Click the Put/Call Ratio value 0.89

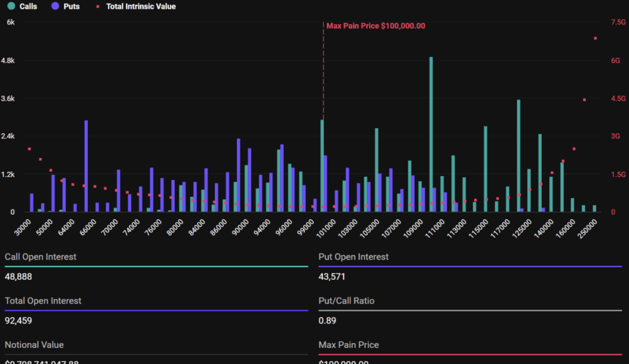pos(327,320)
